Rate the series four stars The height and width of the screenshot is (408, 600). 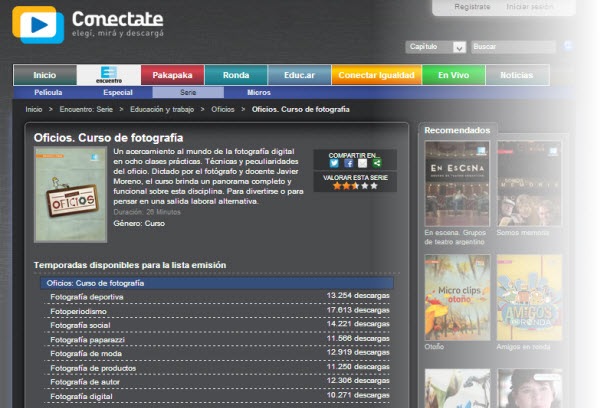pos(365,186)
